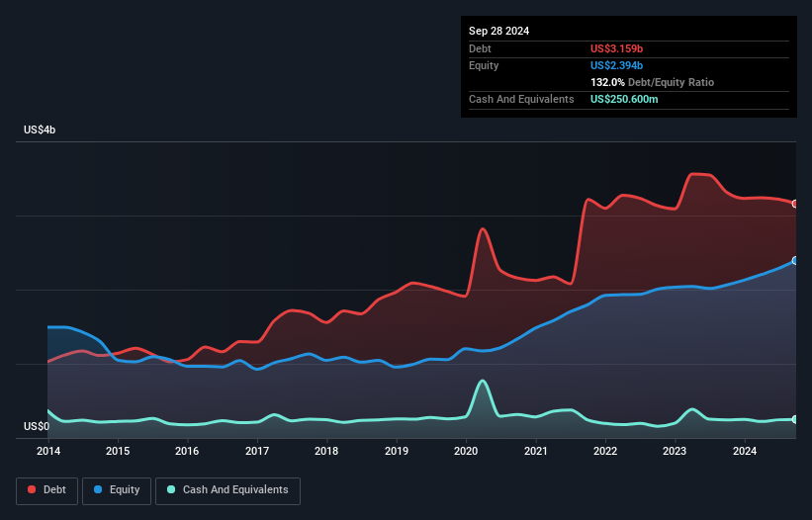The width and height of the screenshot is (812, 520).
Task: Click the red Debt legend dot
Action: (32, 489)
